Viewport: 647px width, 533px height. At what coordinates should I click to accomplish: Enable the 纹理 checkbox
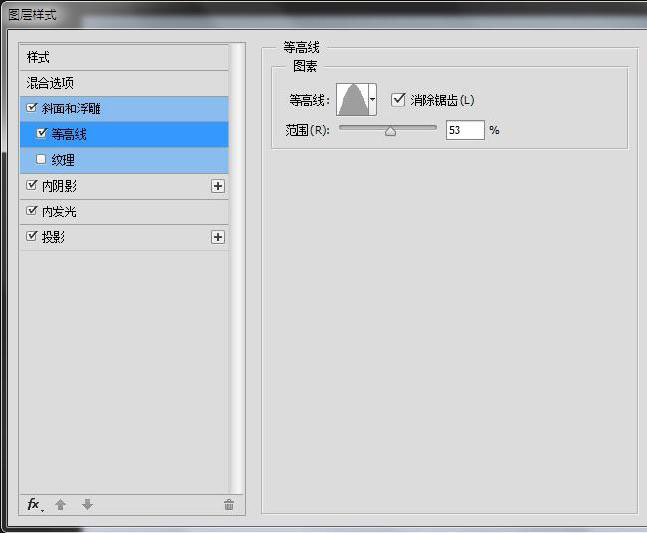coord(41,159)
